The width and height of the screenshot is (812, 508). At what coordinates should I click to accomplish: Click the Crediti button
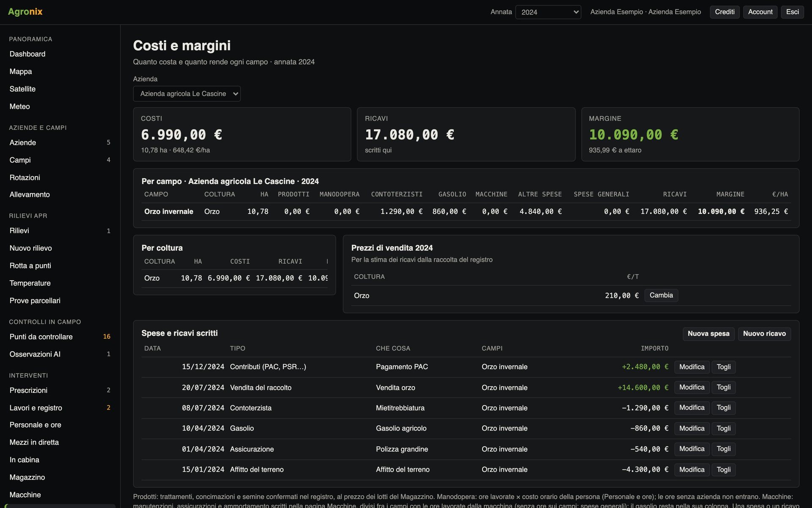(724, 12)
